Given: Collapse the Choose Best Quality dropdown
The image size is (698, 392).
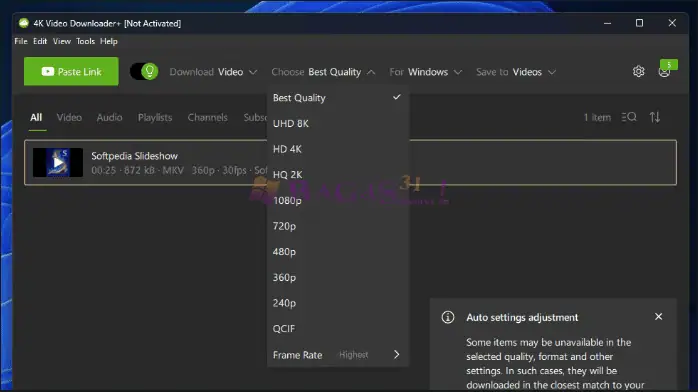Looking at the screenshot, I should [x=323, y=72].
